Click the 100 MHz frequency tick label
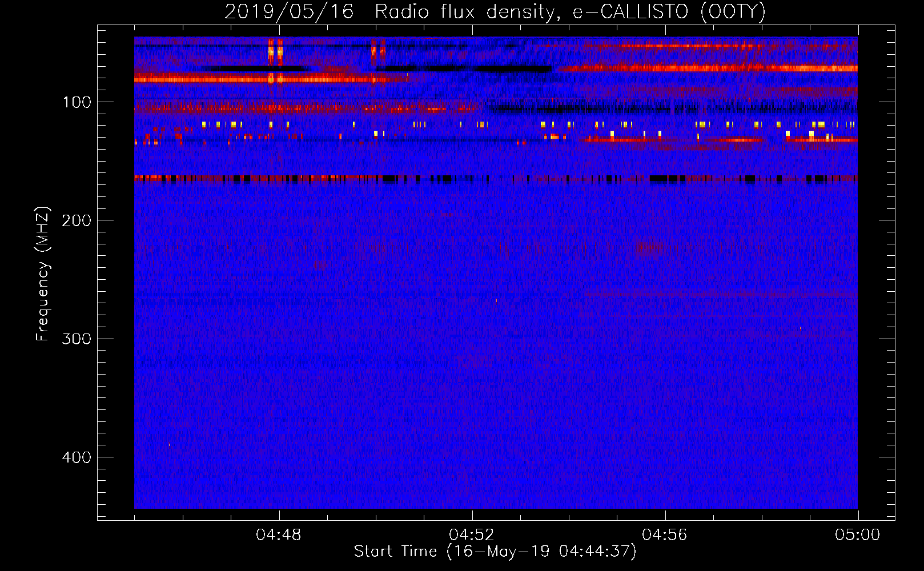Screen dimensions: 924x571 pyautogui.click(x=77, y=102)
